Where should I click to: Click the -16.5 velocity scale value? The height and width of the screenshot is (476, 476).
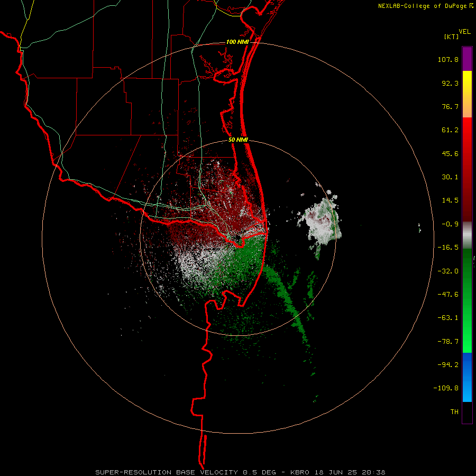coord(448,248)
